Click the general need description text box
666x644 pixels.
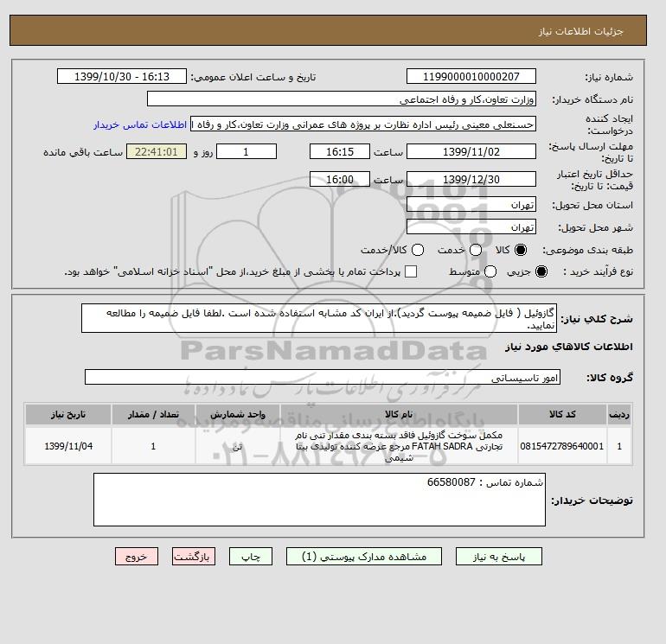[x=319, y=318]
